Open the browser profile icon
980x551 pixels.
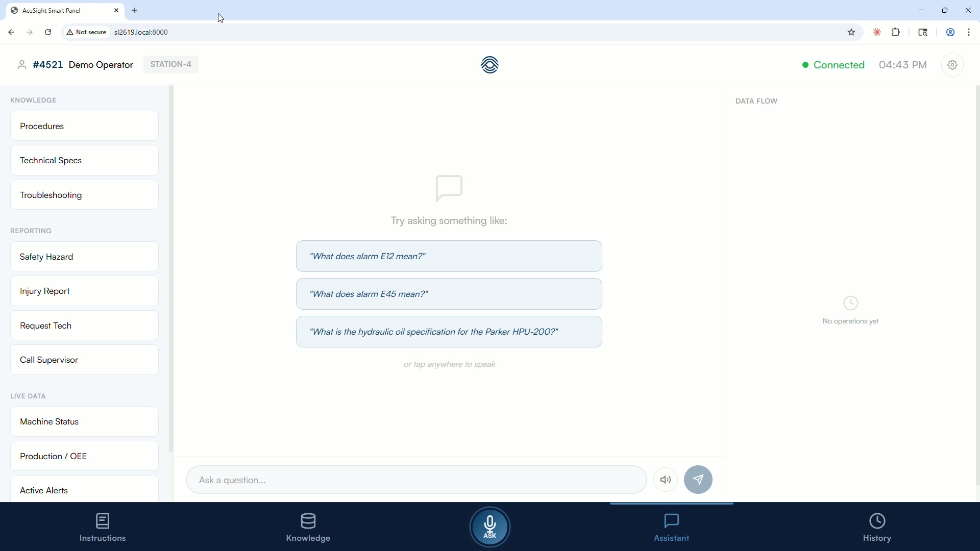pos(950,32)
